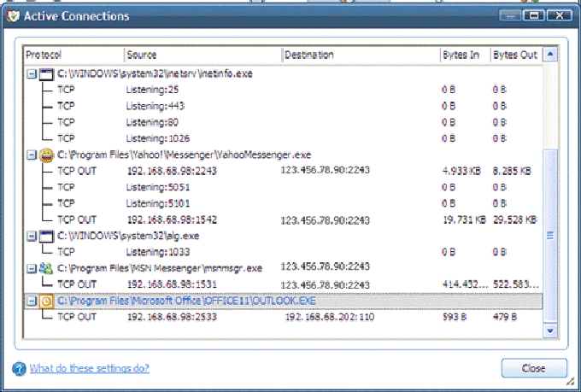The height and width of the screenshot is (392, 581).
Task: Click the blue help question mark icon
Action: 19,369
